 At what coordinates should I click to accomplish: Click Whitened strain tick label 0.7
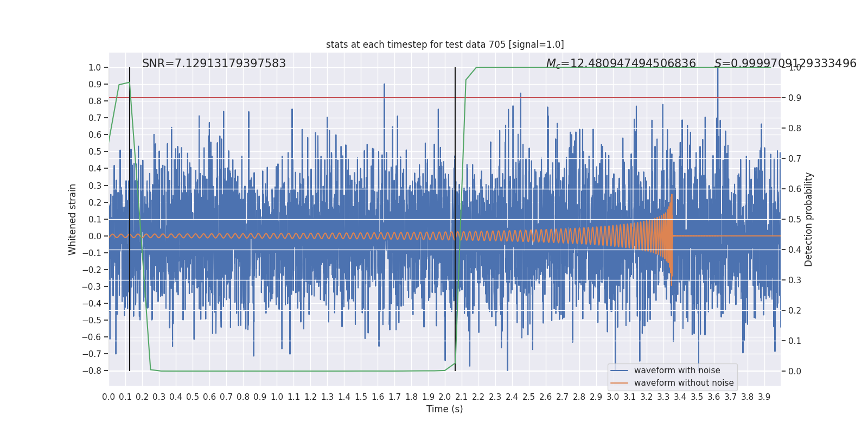coord(95,118)
